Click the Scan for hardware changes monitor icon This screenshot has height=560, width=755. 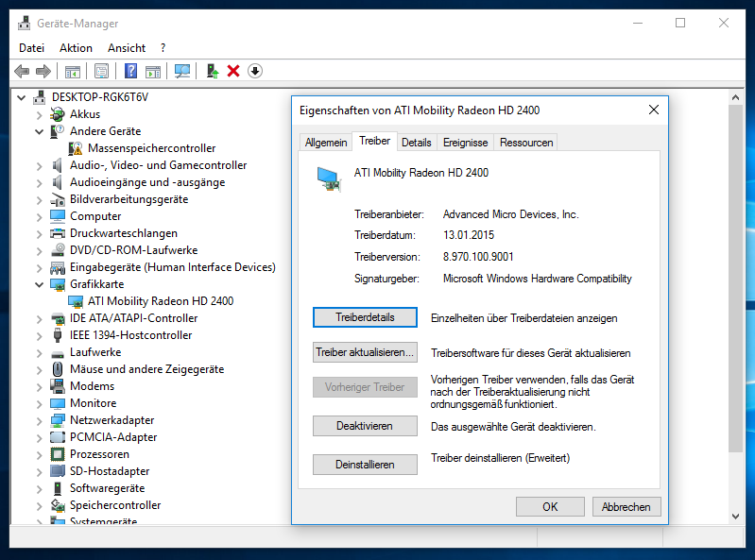[x=182, y=71]
